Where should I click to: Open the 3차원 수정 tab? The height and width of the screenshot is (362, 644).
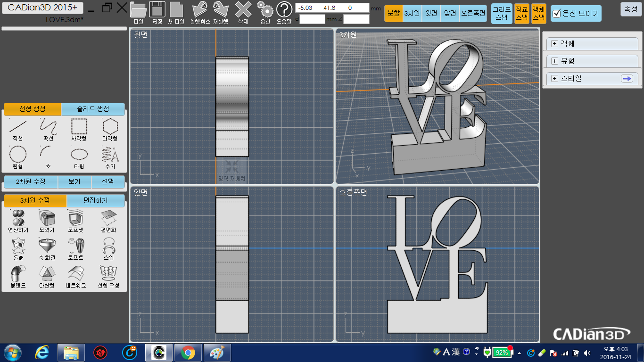click(35, 200)
